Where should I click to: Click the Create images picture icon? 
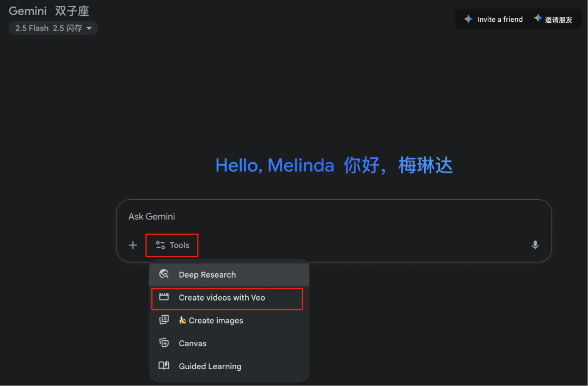click(x=164, y=320)
